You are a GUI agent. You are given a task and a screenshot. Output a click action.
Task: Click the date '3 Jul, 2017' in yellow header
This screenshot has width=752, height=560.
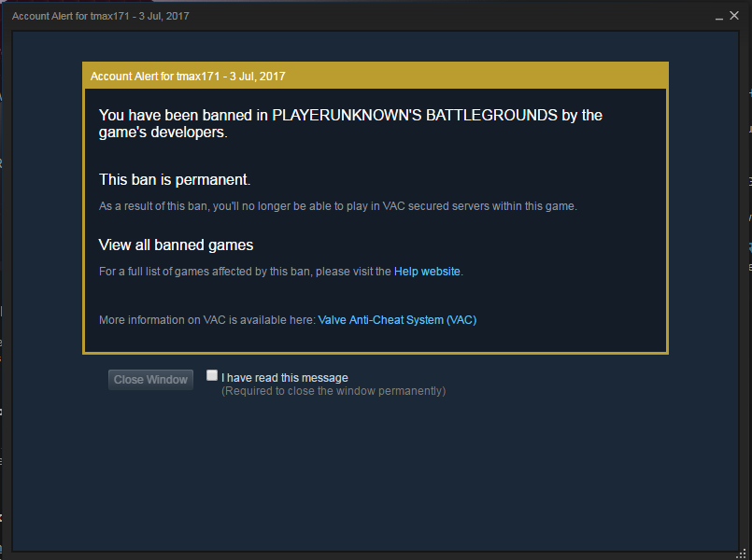click(x=258, y=77)
